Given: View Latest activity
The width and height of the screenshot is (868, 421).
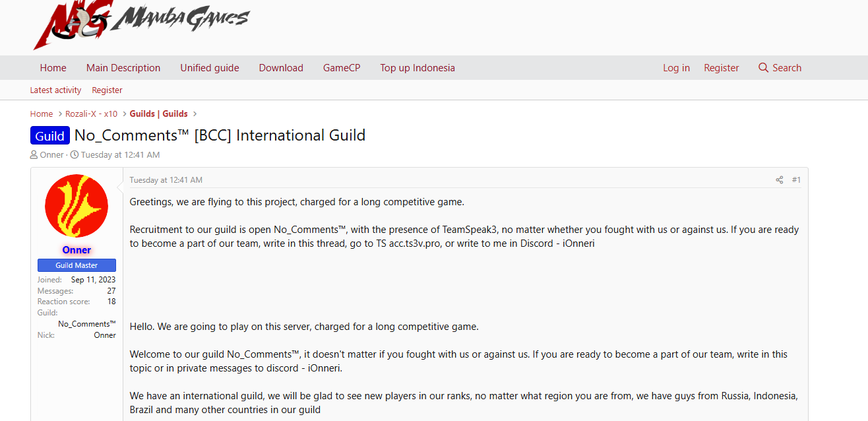Looking at the screenshot, I should click(x=55, y=90).
